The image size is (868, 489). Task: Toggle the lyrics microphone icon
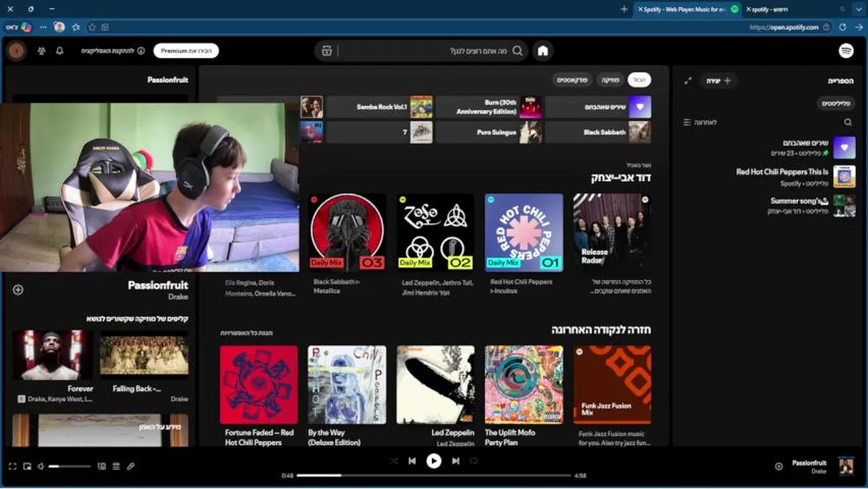(130, 467)
